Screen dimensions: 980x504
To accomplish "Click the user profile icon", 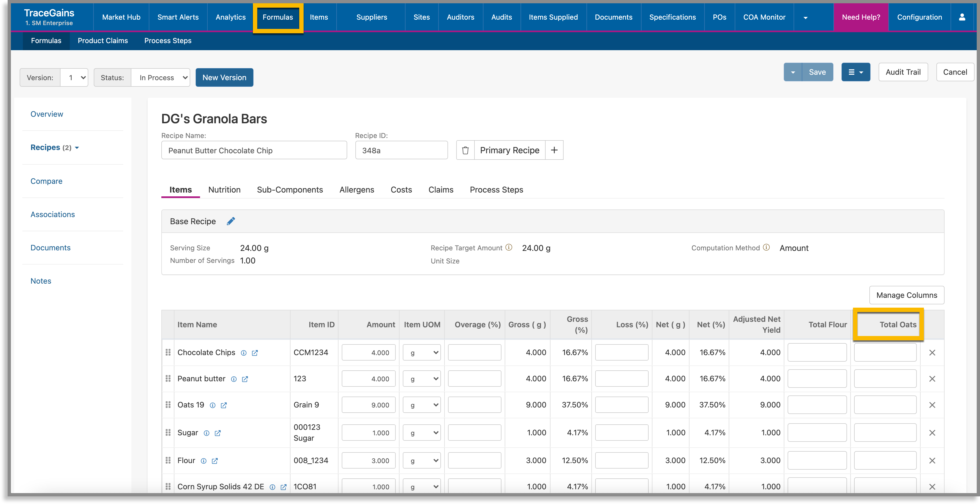I will click(962, 17).
